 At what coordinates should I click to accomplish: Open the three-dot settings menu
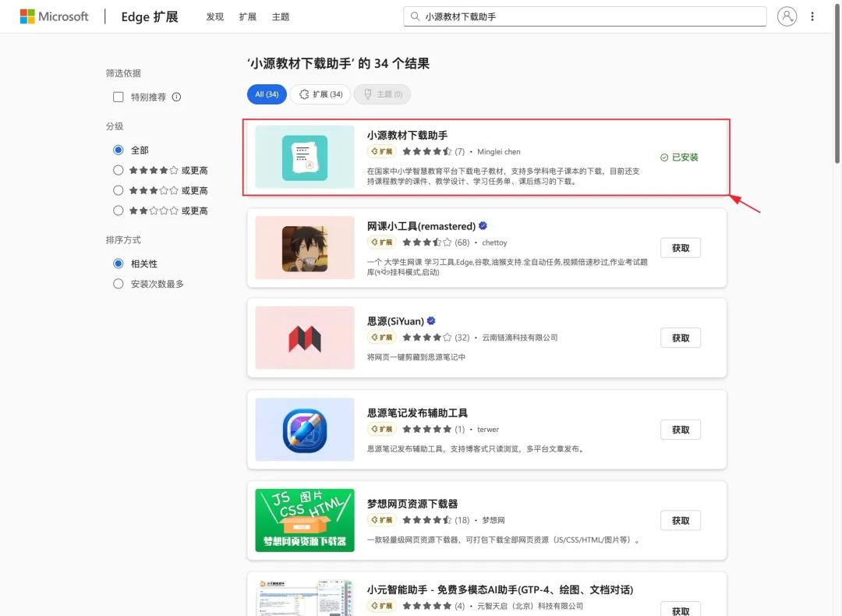812,16
